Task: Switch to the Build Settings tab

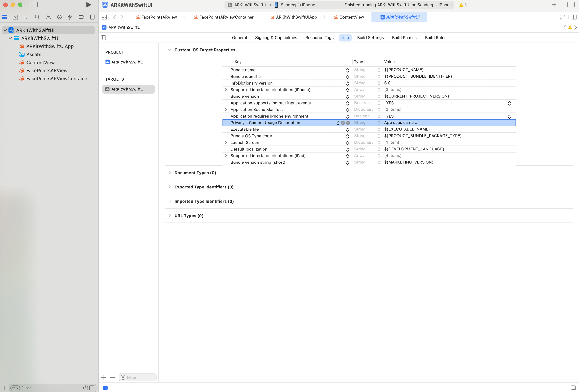Action: point(370,38)
